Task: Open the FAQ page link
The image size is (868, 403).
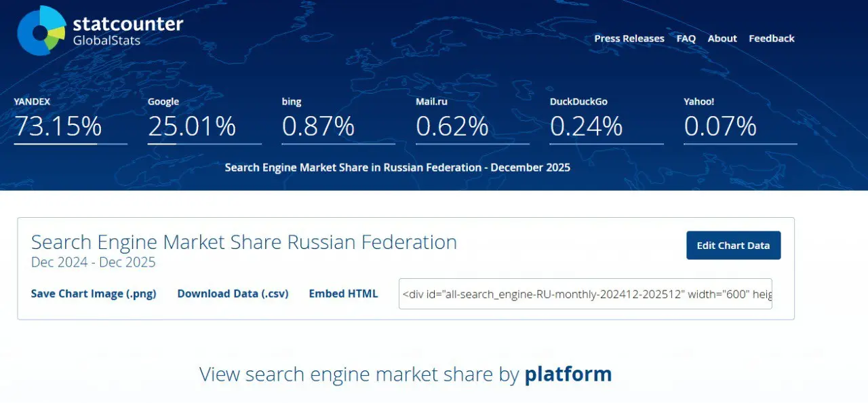Action: [x=686, y=39]
